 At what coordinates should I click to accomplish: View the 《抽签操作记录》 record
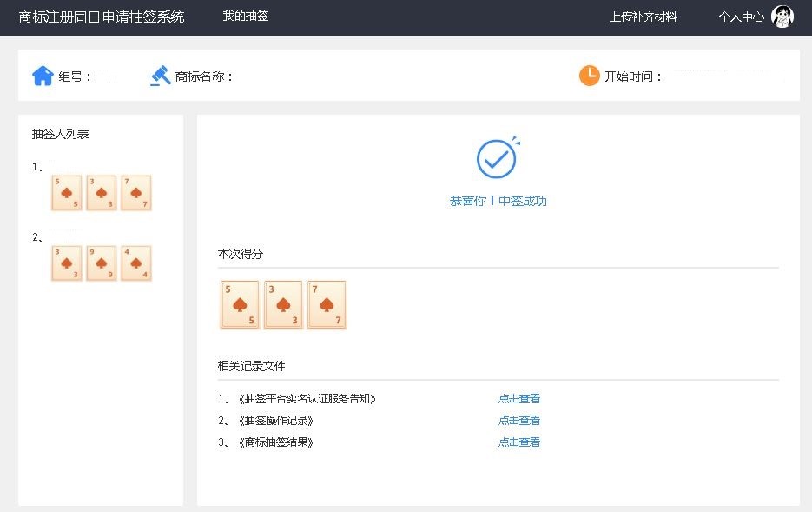point(518,420)
